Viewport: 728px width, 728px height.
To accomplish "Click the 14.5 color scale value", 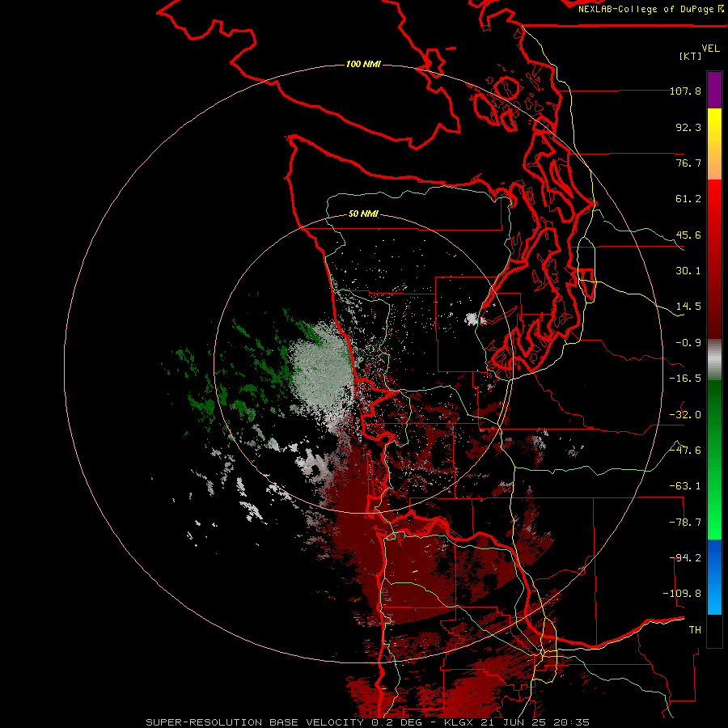I will [688, 307].
